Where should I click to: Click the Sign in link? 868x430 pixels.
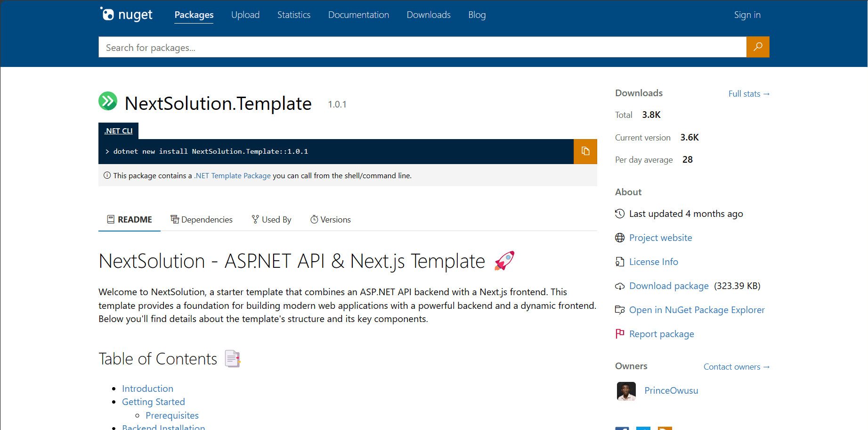[x=747, y=15]
